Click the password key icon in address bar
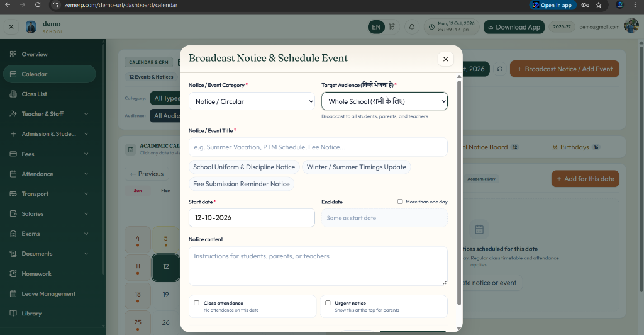The image size is (644, 335). 586,5
